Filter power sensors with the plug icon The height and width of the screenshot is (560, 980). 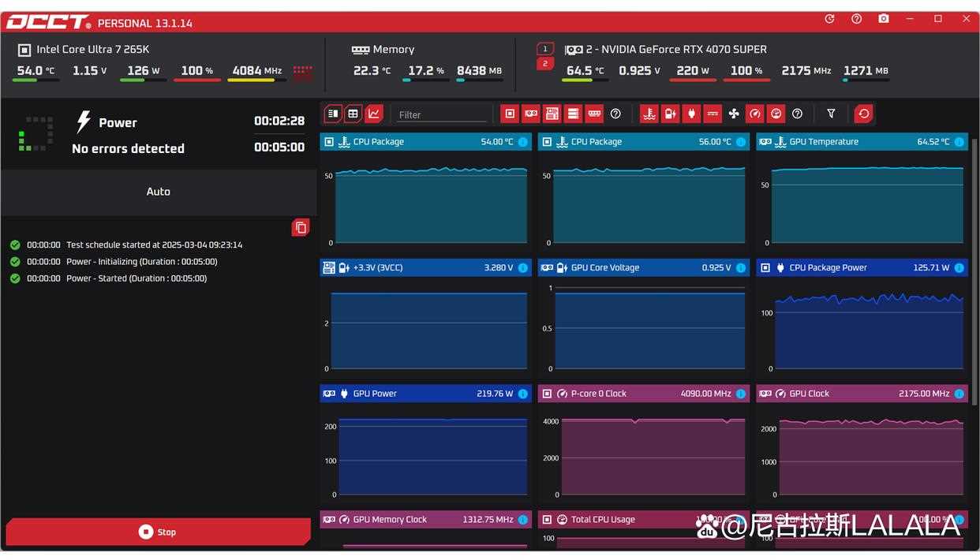click(690, 114)
